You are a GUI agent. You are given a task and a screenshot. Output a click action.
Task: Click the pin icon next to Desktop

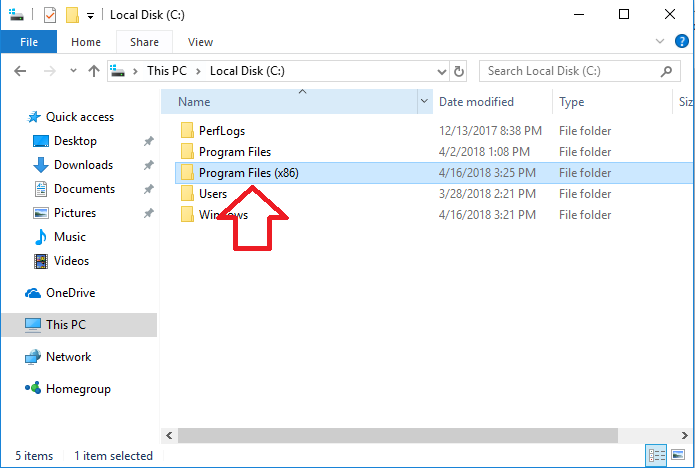click(x=148, y=141)
